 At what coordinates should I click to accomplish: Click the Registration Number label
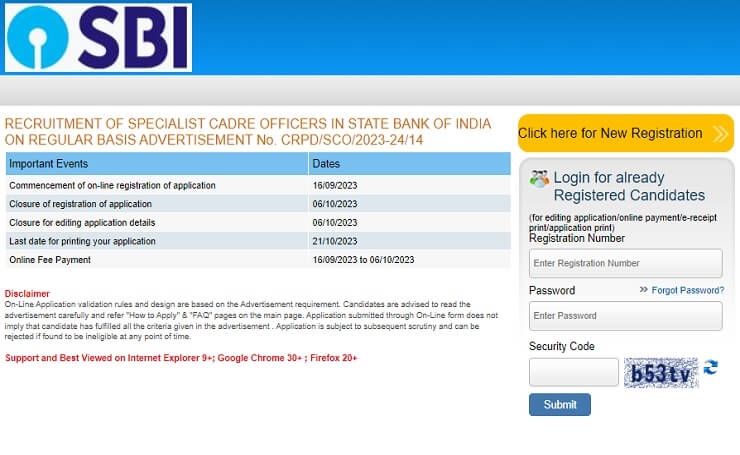577,238
